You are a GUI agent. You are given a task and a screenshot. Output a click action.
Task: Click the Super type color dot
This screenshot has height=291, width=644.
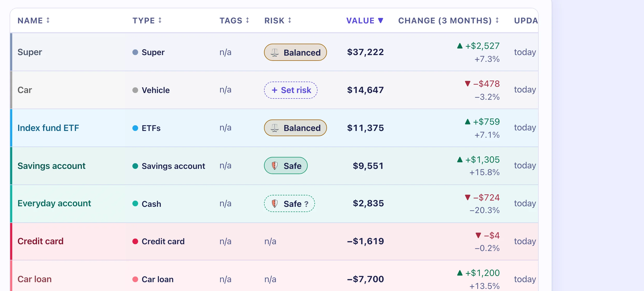pos(135,52)
